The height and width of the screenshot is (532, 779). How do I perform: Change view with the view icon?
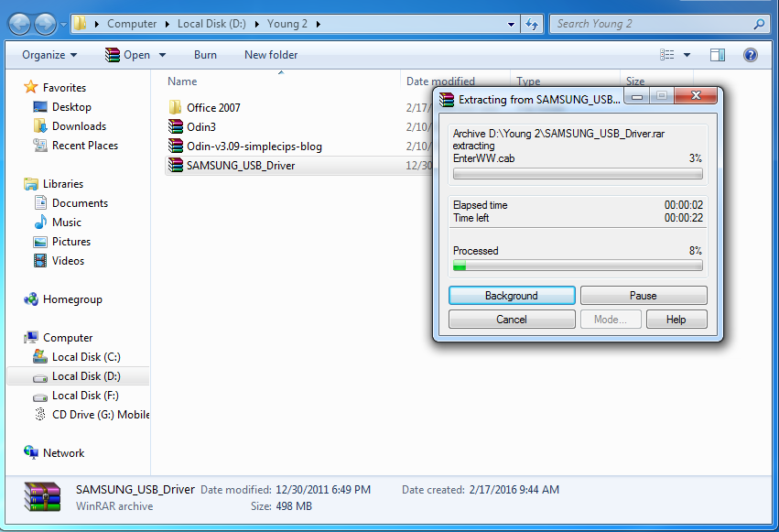[666, 55]
